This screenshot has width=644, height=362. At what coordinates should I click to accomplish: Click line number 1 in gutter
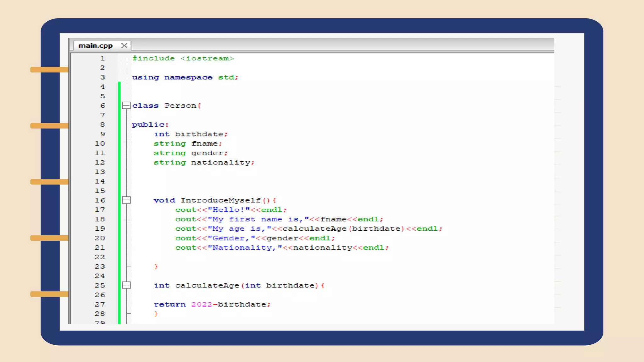pos(102,58)
